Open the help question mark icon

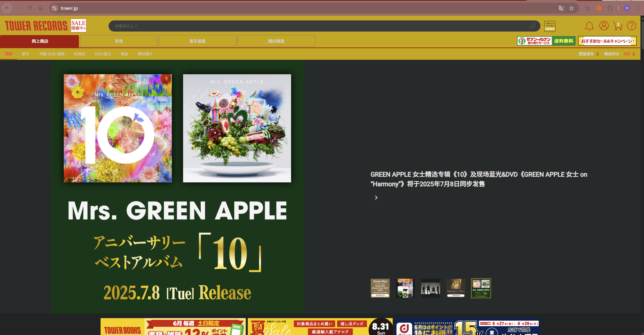(631, 26)
